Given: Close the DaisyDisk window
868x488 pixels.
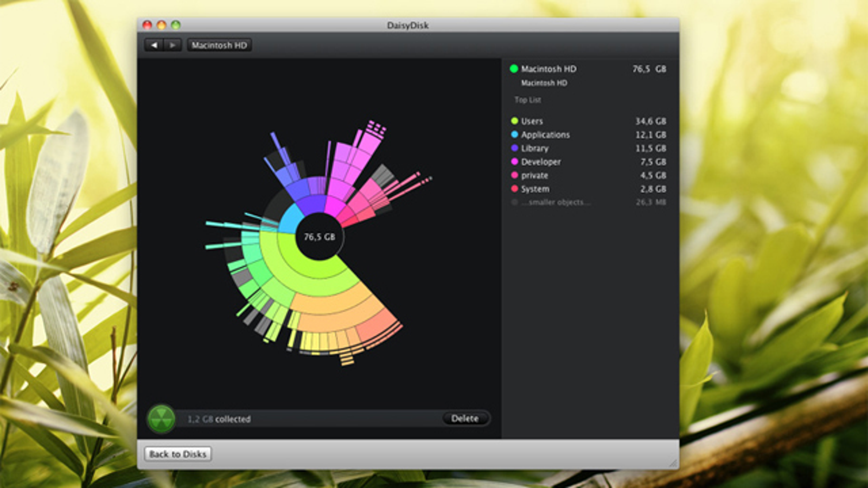Looking at the screenshot, I should point(147,25).
